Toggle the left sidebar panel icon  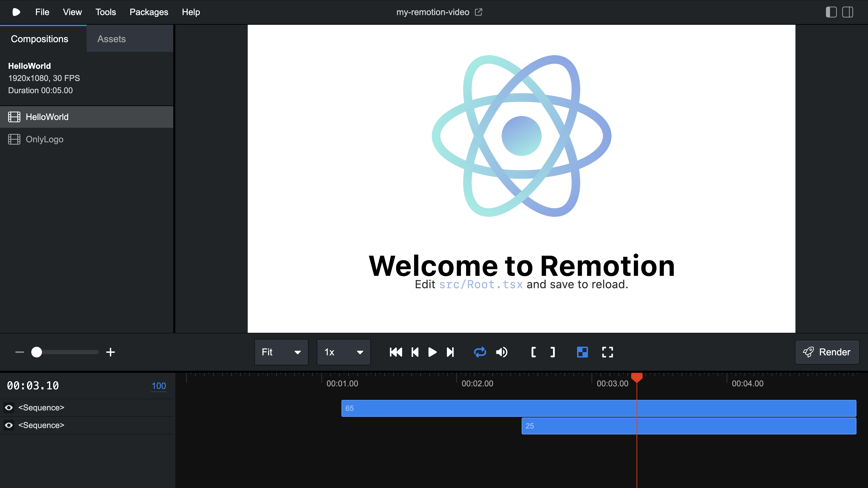tap(831, 12)
